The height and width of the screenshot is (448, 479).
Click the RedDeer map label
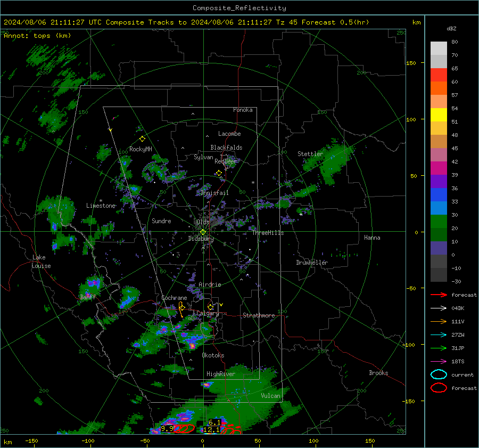(x=226, y=161)
